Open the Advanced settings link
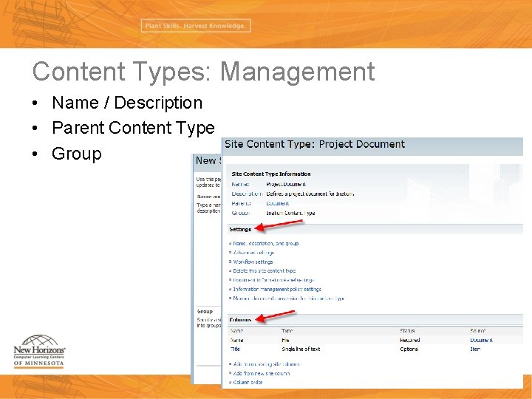This screenshot has height=399, width=532. (253, 253)
